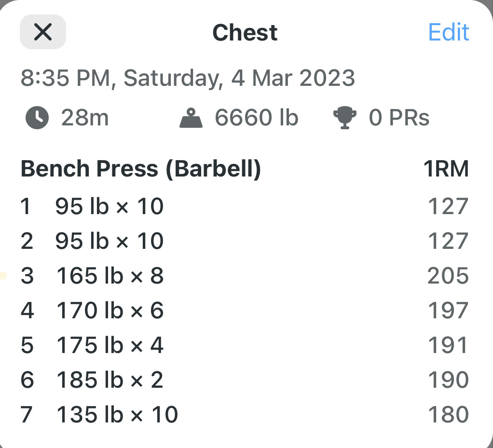
Task: Close the Chest workout with the X button
Action: (43, 32)
